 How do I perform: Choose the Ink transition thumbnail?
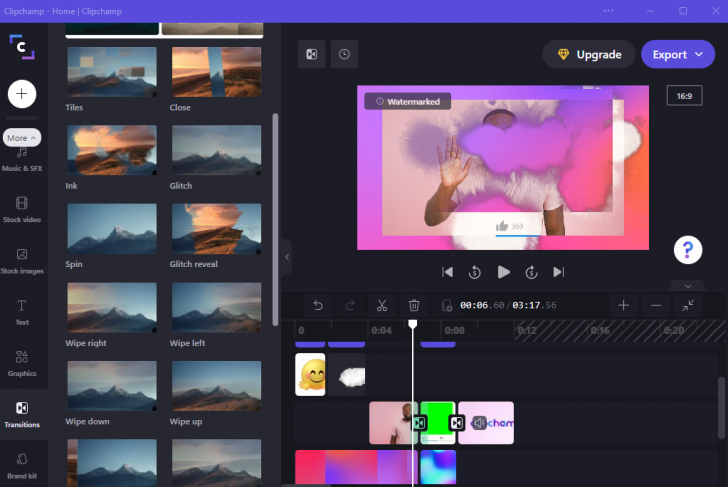pos(112,150)
